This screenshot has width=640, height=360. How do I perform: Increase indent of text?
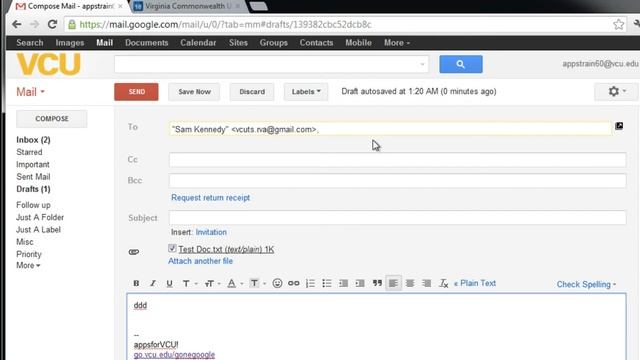tap(360, 283)
